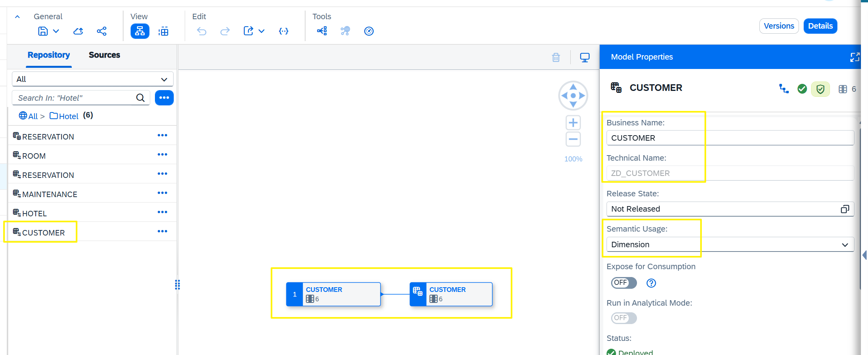Viewport: 868px width, 355px height.
Task: Zoom in with the plus button
Action: tap(573, 123)
